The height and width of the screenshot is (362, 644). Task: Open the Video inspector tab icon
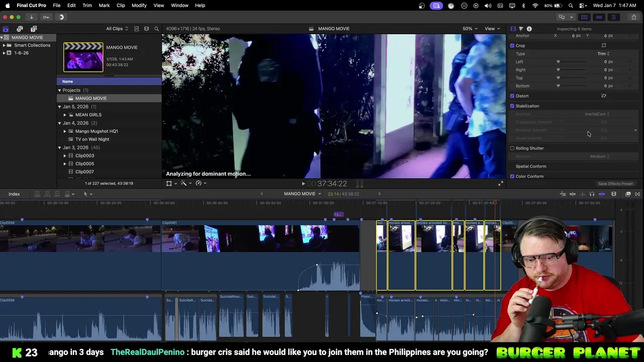pos(513,29)
